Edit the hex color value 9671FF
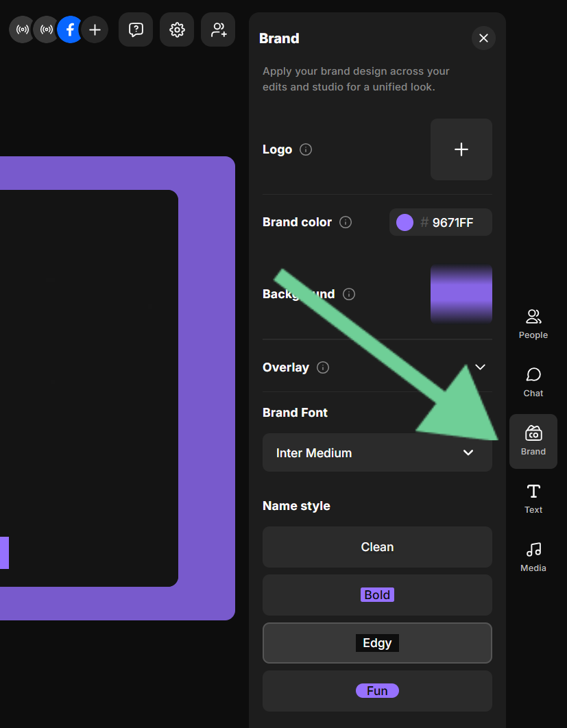 (453, 223)
